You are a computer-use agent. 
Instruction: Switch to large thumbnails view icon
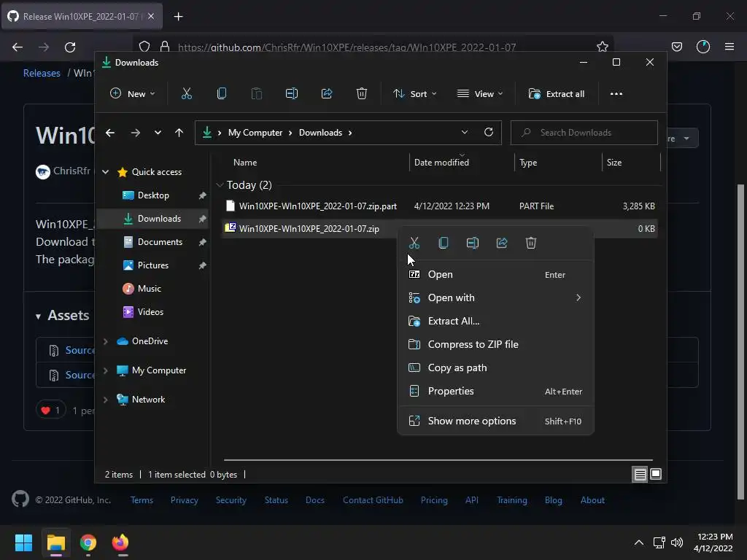[x=656, y=474]
